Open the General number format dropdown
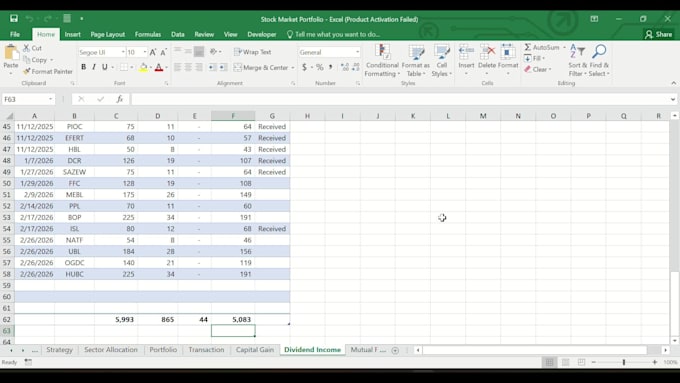 point(357,52)
